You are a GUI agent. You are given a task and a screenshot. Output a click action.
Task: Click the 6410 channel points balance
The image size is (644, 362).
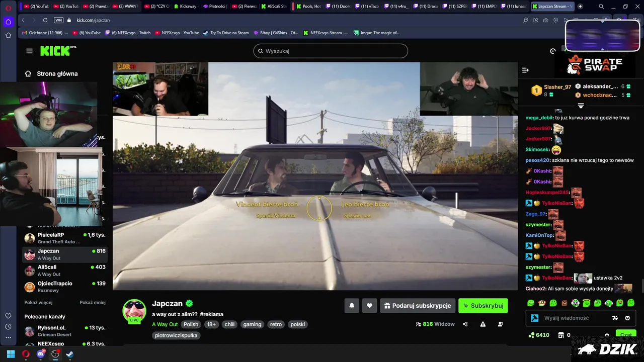tap(539, 335)
